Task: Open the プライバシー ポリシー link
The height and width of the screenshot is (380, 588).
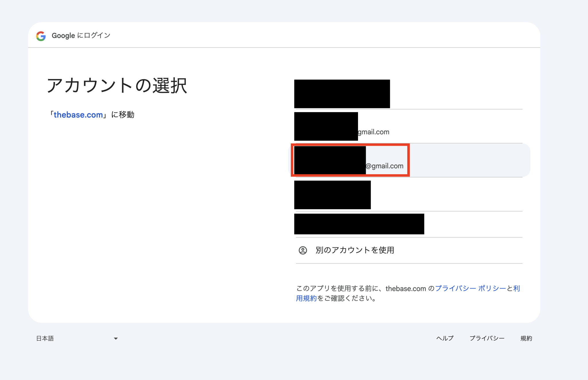Action: click(x=470, y=288)
